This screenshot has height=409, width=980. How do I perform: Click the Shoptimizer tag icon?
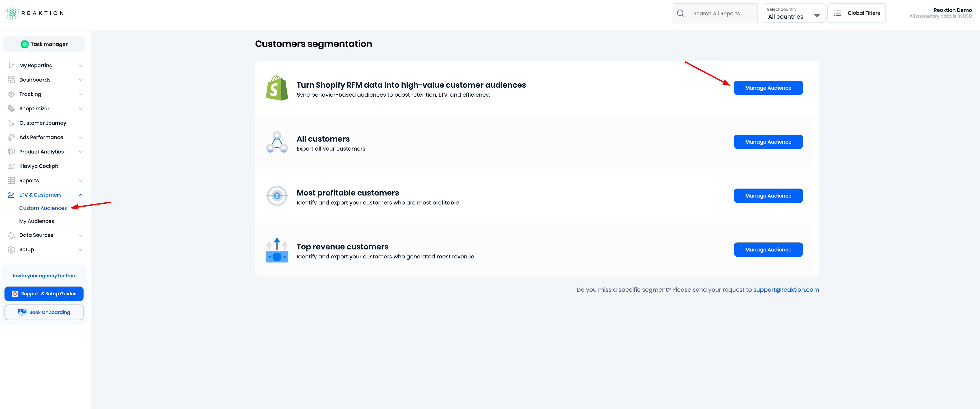coord(11,109)
